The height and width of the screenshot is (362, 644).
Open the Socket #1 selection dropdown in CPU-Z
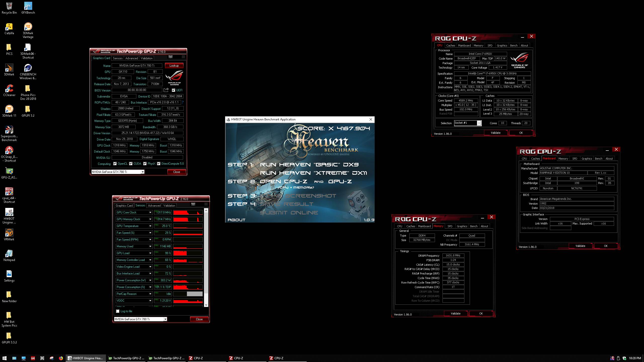pyautogui.click(x=479, y=123)
